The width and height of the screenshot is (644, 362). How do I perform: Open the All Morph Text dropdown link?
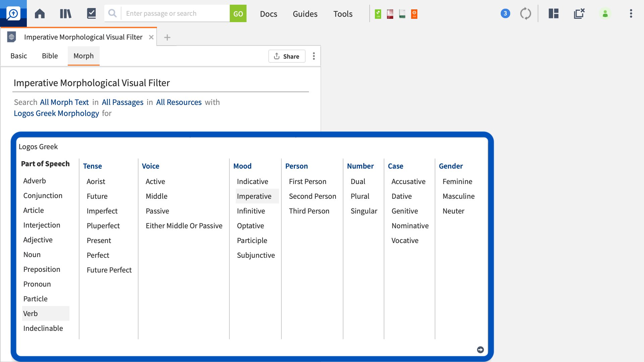coord(64,102)
